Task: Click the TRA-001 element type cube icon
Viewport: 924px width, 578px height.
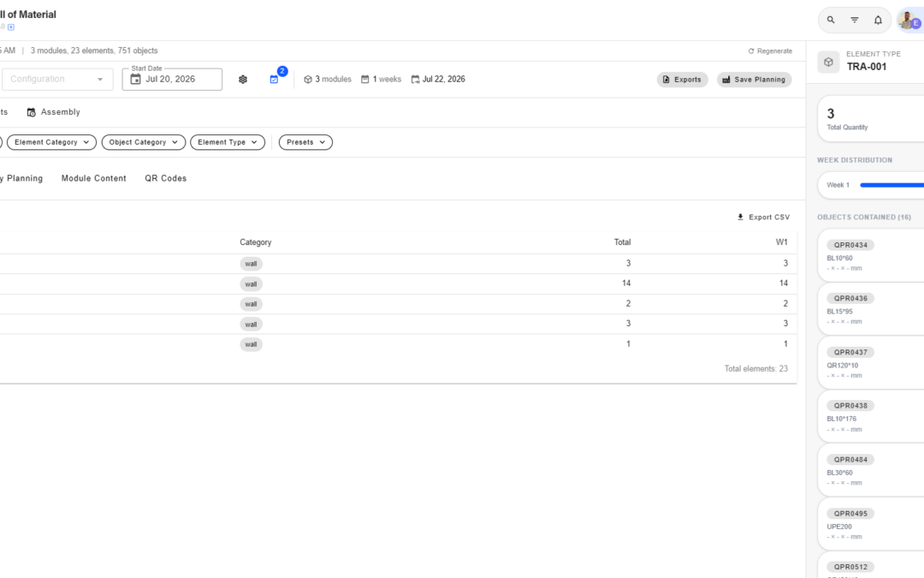Action: pos(828,62)
